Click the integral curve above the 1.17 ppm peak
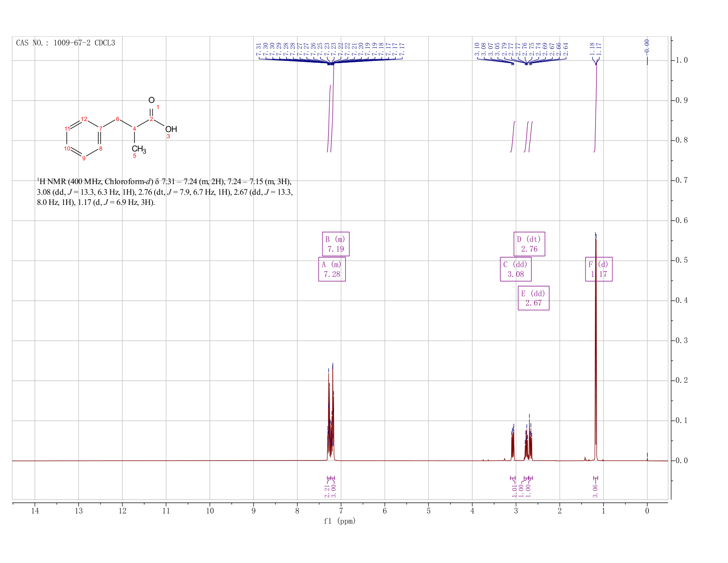 tap(596, 106)
